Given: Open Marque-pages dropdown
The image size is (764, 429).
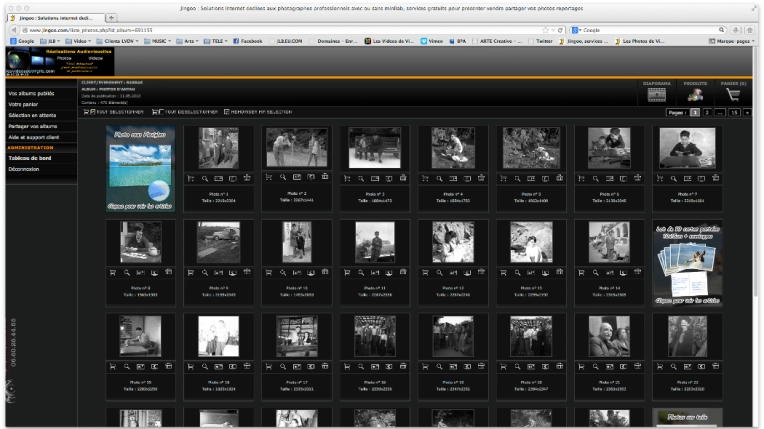Looking at the screenshot, I should tap(731, 41).
